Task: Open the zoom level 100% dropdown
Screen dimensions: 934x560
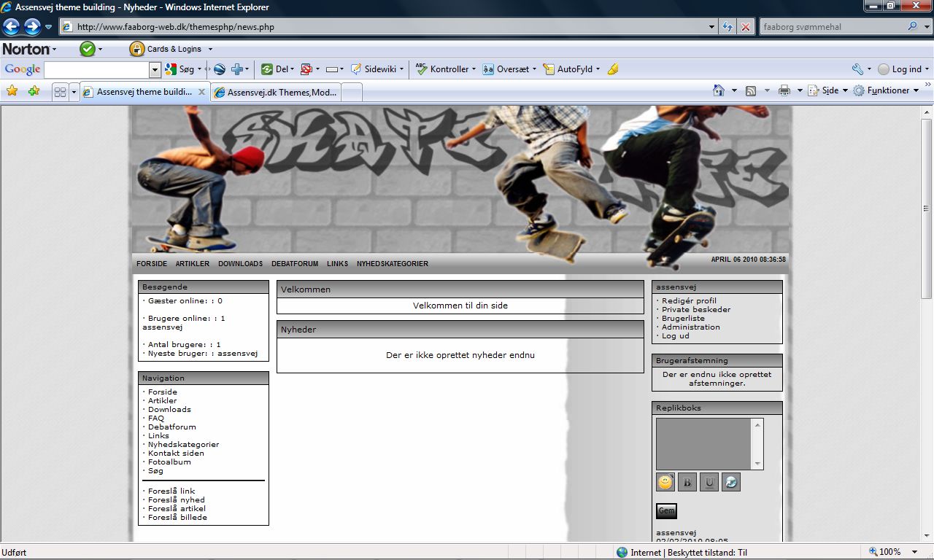Action: (x=916, y=552)
